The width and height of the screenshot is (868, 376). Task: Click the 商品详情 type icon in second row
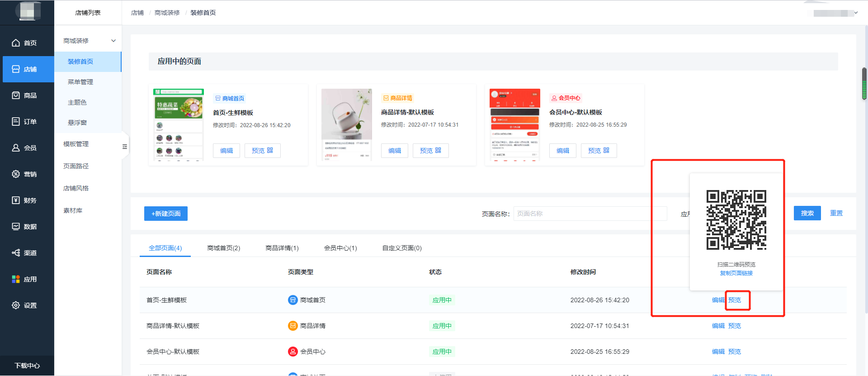293,326
